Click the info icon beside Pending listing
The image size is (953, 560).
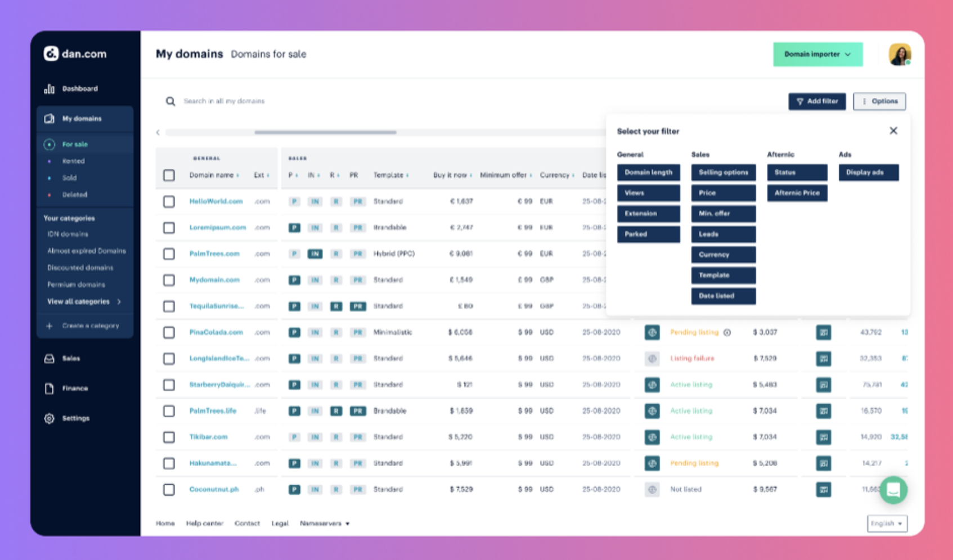pyautogui.click(x=727, y=332)
